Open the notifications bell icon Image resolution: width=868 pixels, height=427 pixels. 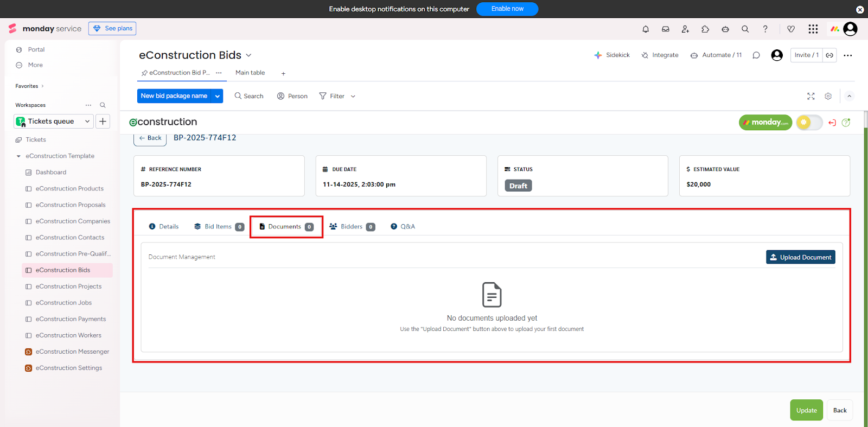(x=646, y=29)
